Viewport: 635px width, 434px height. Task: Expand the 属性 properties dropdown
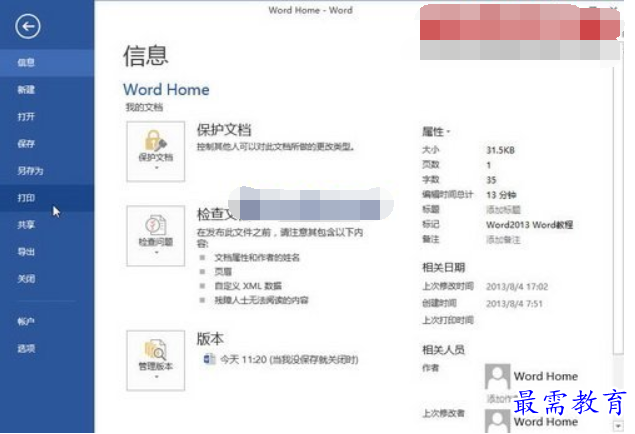pyautogui.click(x=436, y=132)
